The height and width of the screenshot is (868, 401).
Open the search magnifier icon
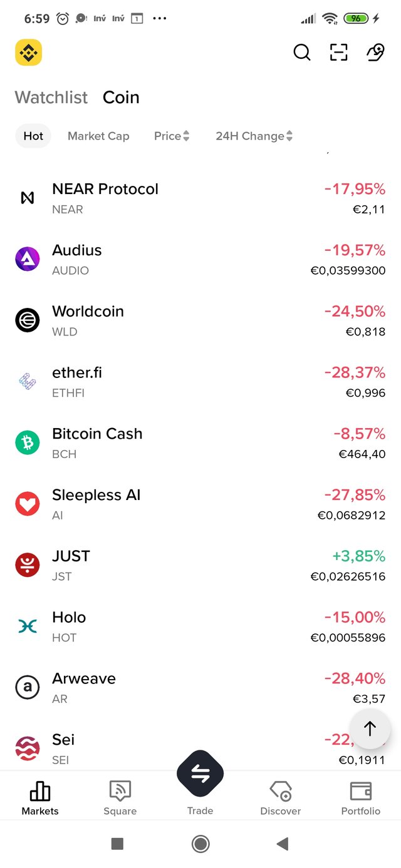click(x=302, y=53)
